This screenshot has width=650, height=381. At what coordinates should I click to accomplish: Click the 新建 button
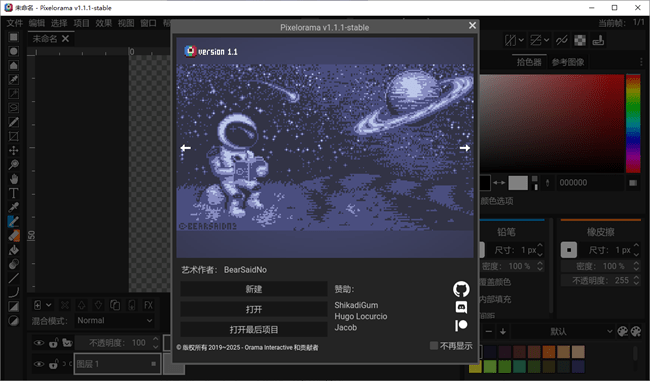(254, 289)
